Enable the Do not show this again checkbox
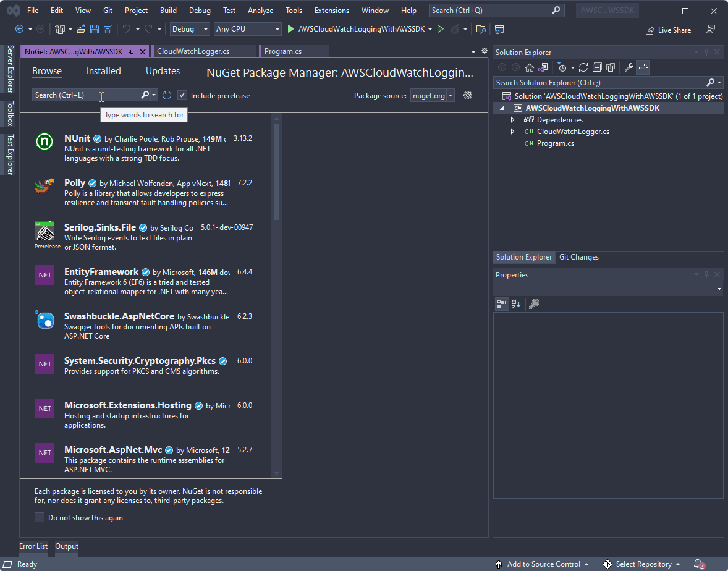728x571 pixels. (40, 517)
